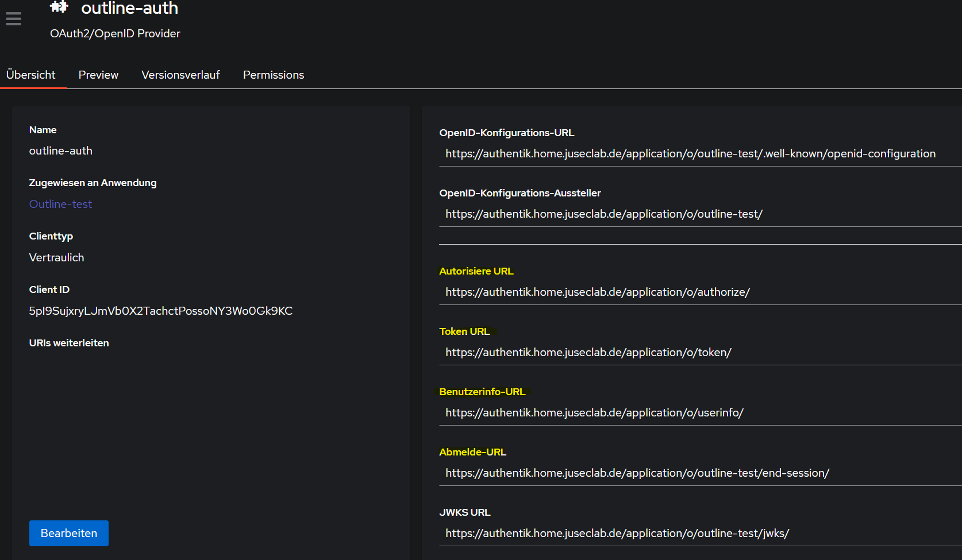Open the Preview tab
The width and height of the screenshot is (962, 560).
coord(98,75)
